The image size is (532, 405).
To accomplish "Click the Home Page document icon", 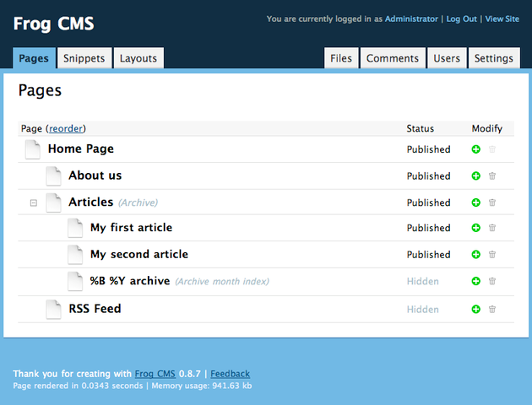I will click(33, 149).
